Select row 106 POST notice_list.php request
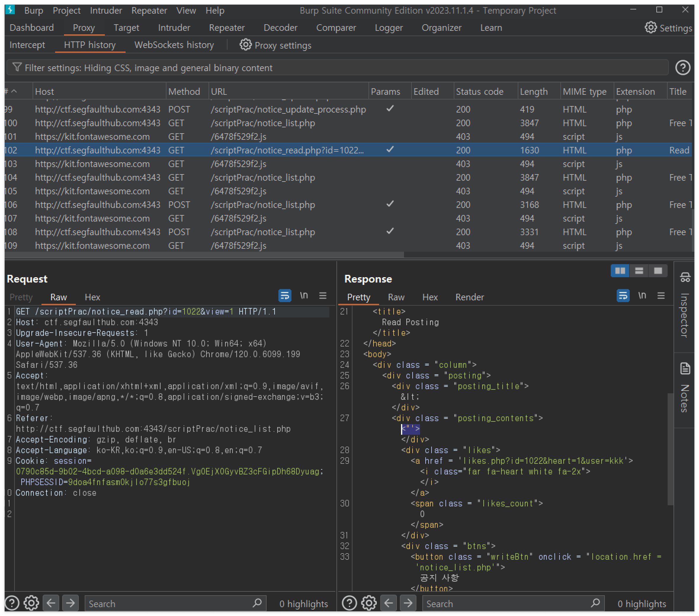The width and height of the screenshot is (699, 616). (x=348, y=205)
